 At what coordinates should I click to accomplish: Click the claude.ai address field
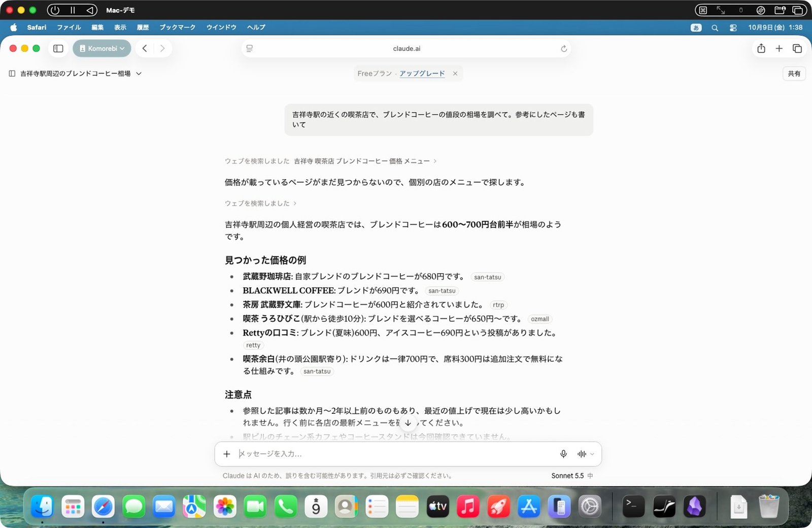pyautogui.click(x=407, y=49)
